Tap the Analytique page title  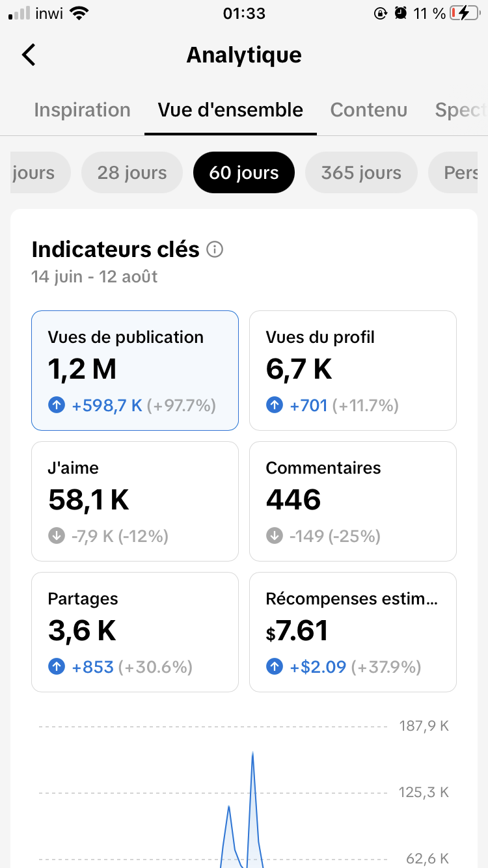coord(244,55)
